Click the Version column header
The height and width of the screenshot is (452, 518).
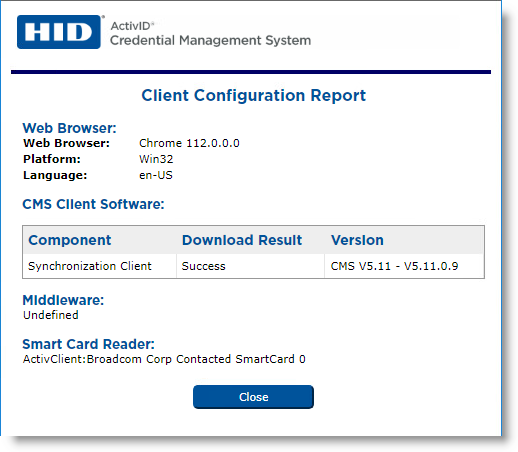pyautogui.click(x=357, y=240)
